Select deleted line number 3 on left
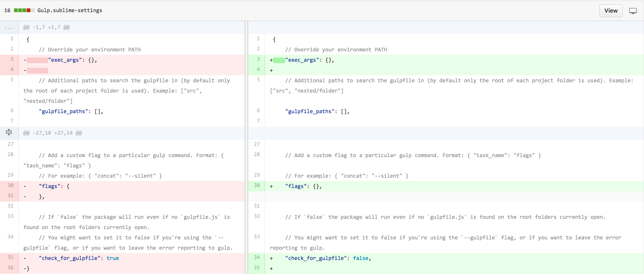The image size is (644, 274). coord(12,59)
